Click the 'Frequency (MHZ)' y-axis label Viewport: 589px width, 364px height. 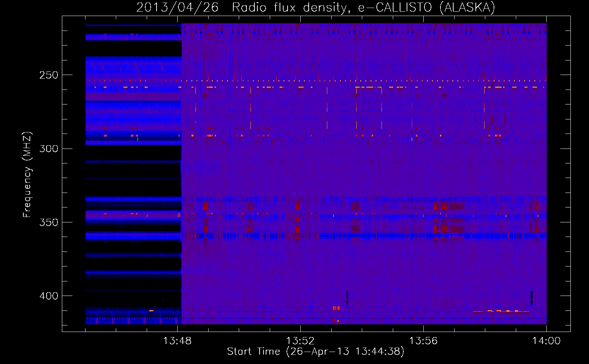tap(27, 175)
